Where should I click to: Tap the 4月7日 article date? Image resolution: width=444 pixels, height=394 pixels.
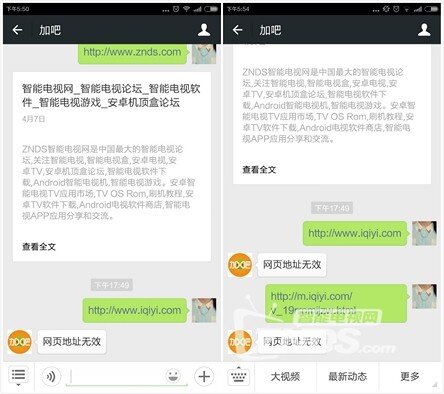34,119
